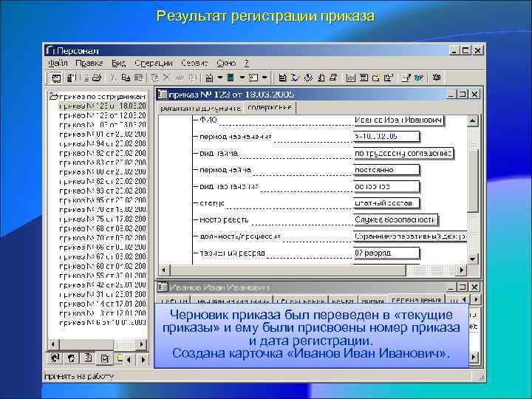Screen dimensions: 532x399
Task: Click the период найма field showing постоянно
Action: [x=386, y=170]
